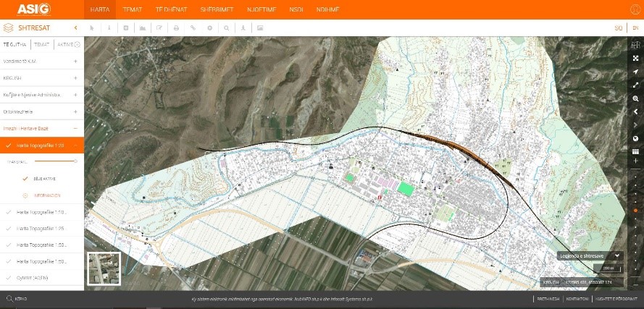Toggle the Ortofoto (AQTN) layer checkmark

pyautogui.click(x=8, y=278)
